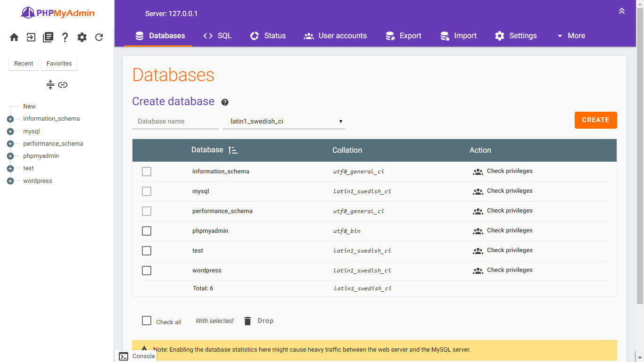Collapse all navigation tree items icon
This screenshot has width=644, height=362.
pos(50,85)
